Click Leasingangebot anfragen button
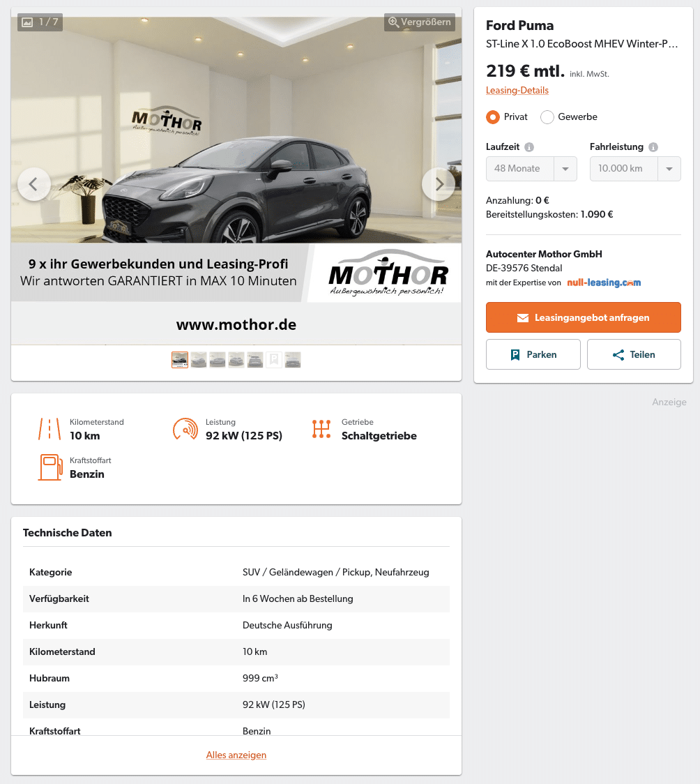 (583, 317)
